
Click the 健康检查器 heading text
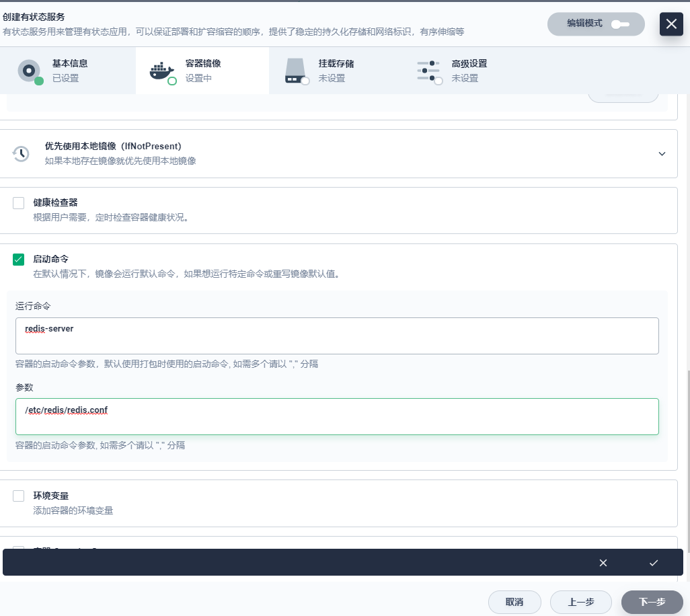55,202
